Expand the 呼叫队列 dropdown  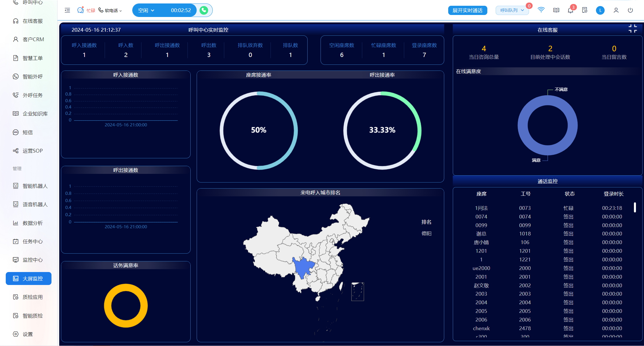[512, 10]
